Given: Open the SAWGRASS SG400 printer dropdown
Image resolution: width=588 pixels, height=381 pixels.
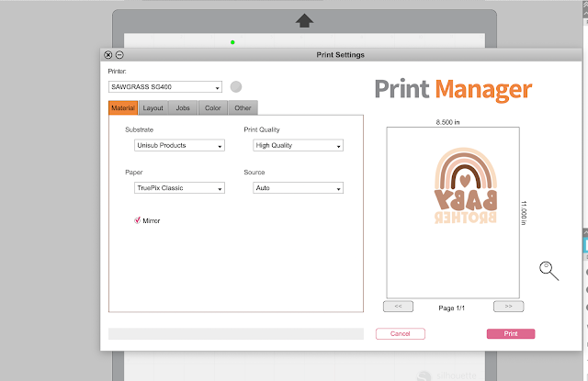Looking at the screenshot, I should 165,87.
